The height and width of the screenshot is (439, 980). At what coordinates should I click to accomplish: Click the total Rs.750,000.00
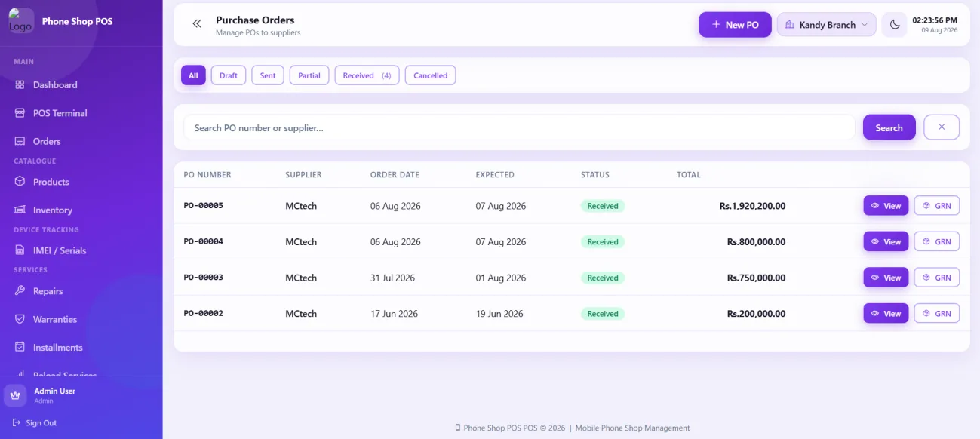756,278
